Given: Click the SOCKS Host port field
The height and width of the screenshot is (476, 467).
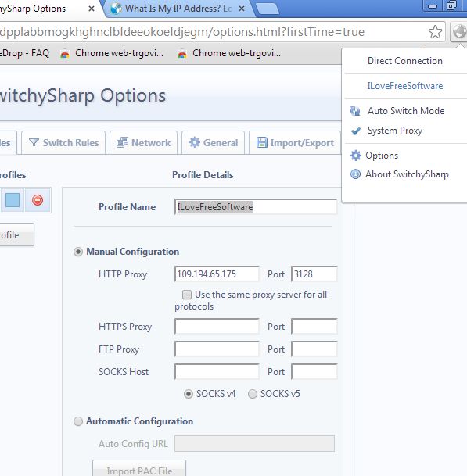Looking at the screenshot, I should point(314,372).
